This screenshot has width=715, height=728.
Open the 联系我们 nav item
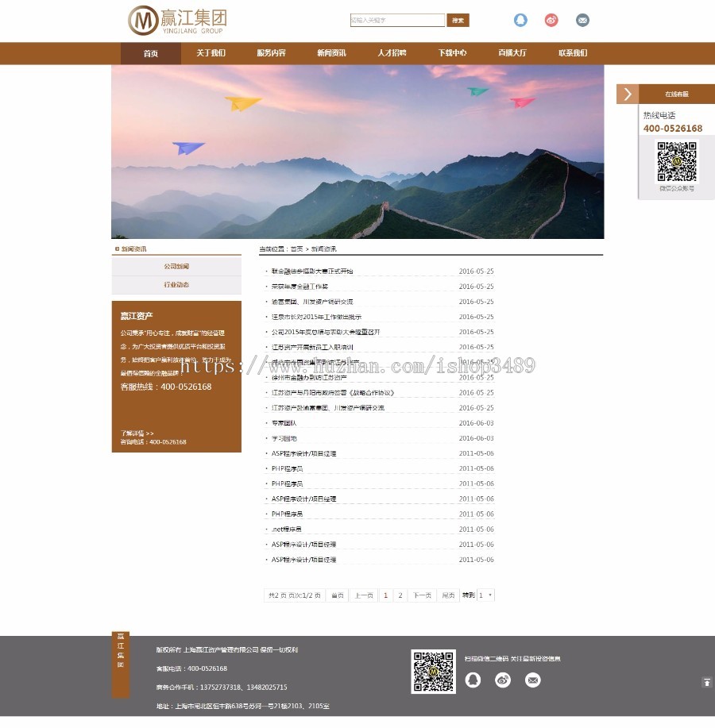coord(573,53)
